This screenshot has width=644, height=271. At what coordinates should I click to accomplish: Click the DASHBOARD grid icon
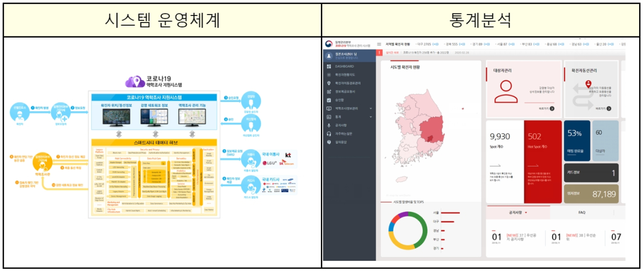point(329,66)
